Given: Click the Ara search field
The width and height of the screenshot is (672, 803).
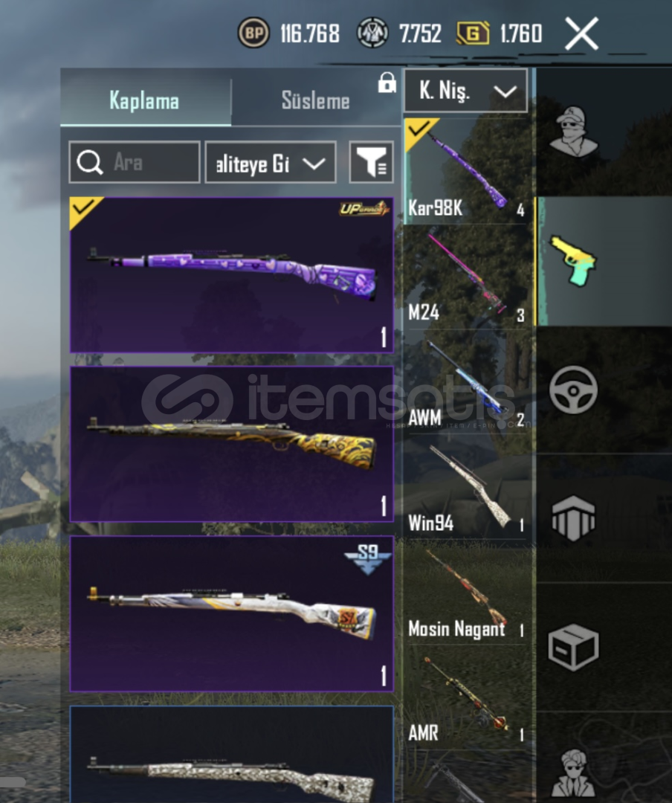Looking at the screenshot, I should click(x=135, y=162).
